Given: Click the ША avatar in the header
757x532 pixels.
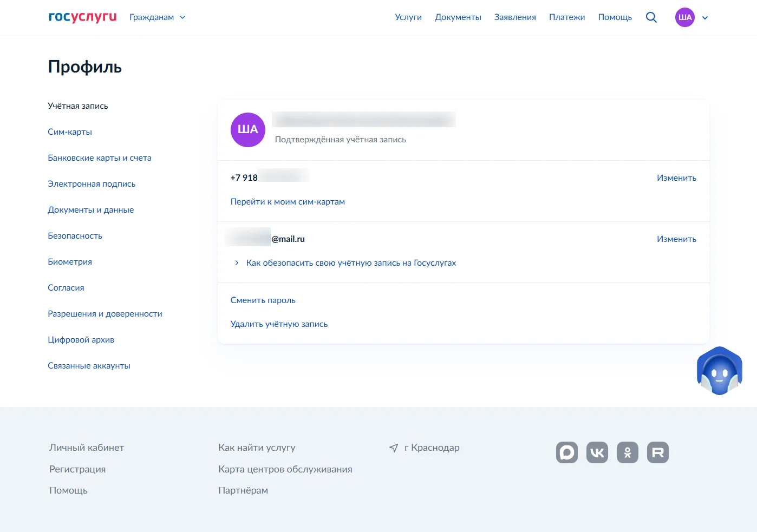Looking at the screenshot, I should click(685, 17).
